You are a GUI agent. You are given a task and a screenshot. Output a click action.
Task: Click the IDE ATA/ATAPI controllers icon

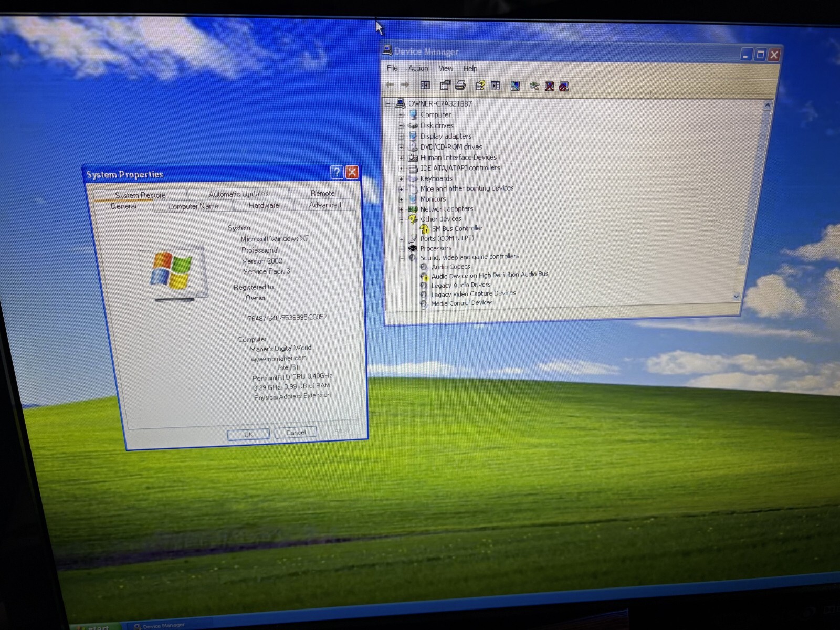coord(413,168)
